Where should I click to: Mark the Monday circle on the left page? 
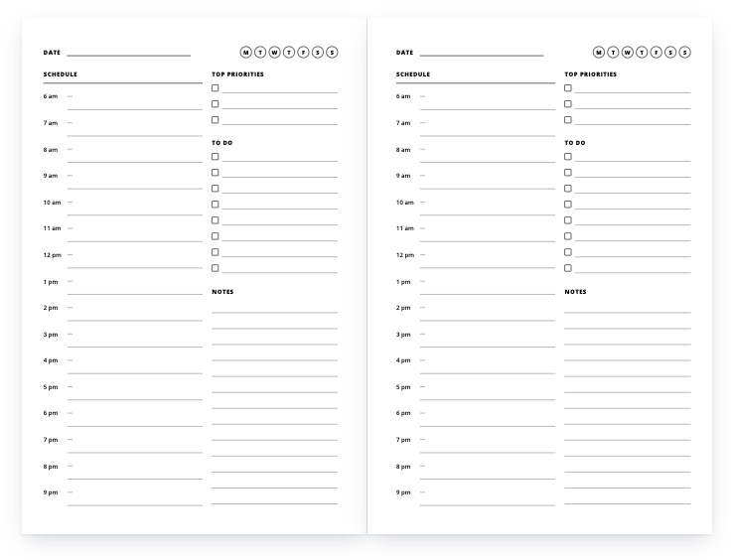click(x=245, y=53)
